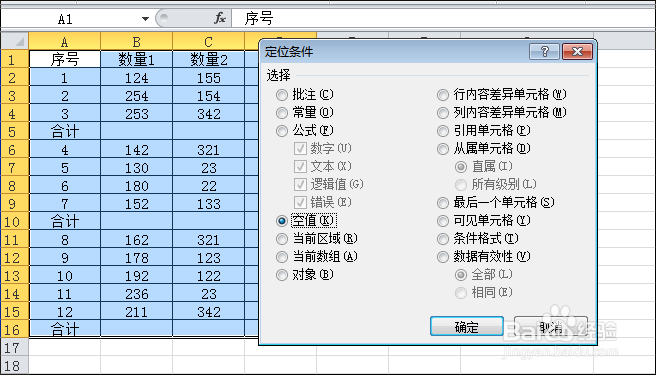Image resolution: width=656 pixels, height=375 pixels.
Task: Select the 公式(F) radio option
Action: [305, 131]
